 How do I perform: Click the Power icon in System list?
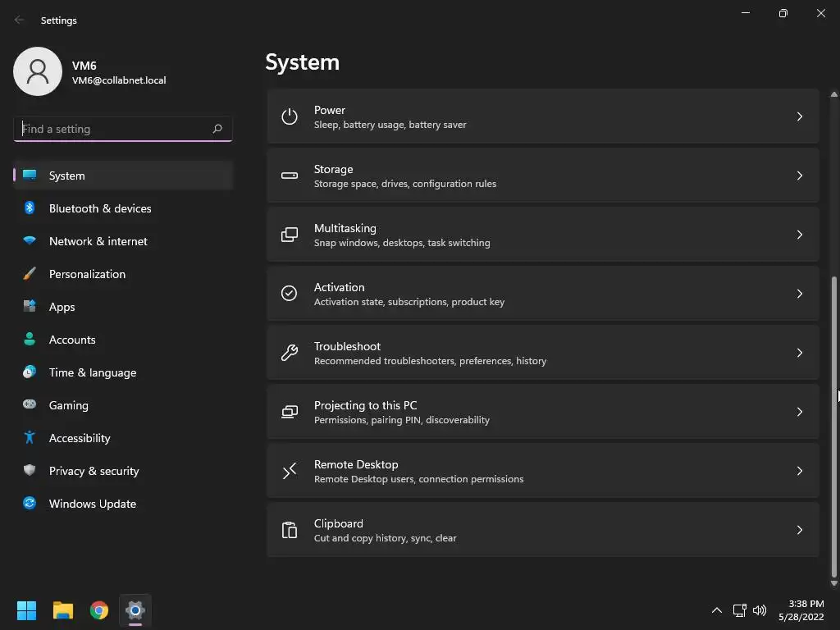click(289, 116)
